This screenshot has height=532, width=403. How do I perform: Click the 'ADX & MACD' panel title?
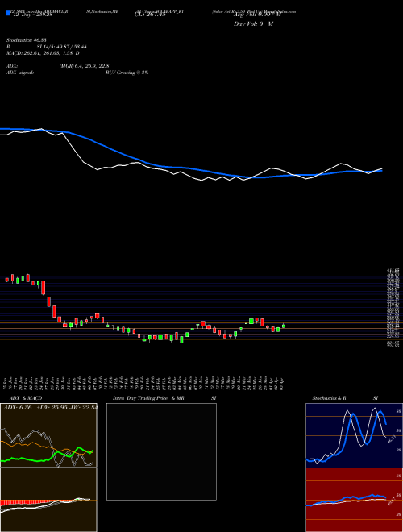[26, 398]
